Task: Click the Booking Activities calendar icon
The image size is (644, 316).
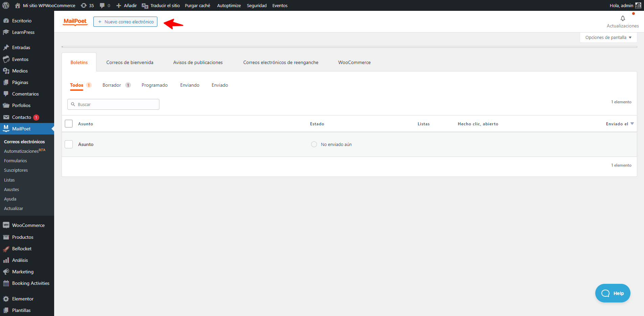Action: [x=6, y=283]
